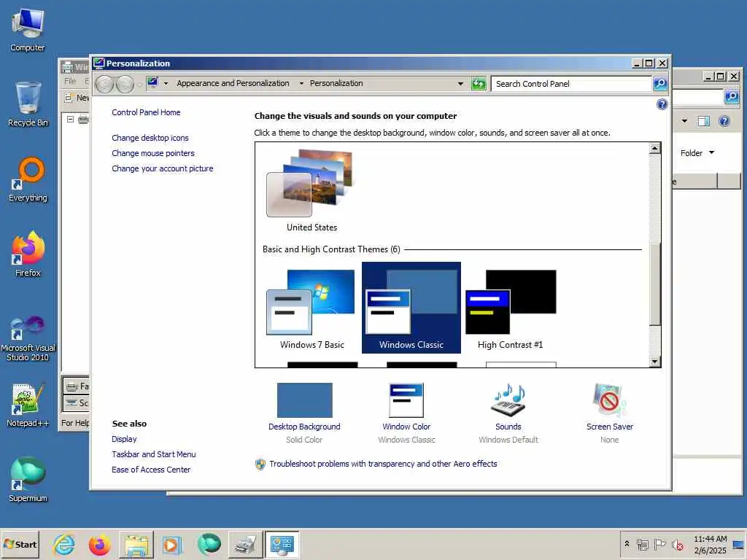Viewport: 747px width, 560px height.
Task: Open Ease of Access Center link
Action: coord(151,470)
